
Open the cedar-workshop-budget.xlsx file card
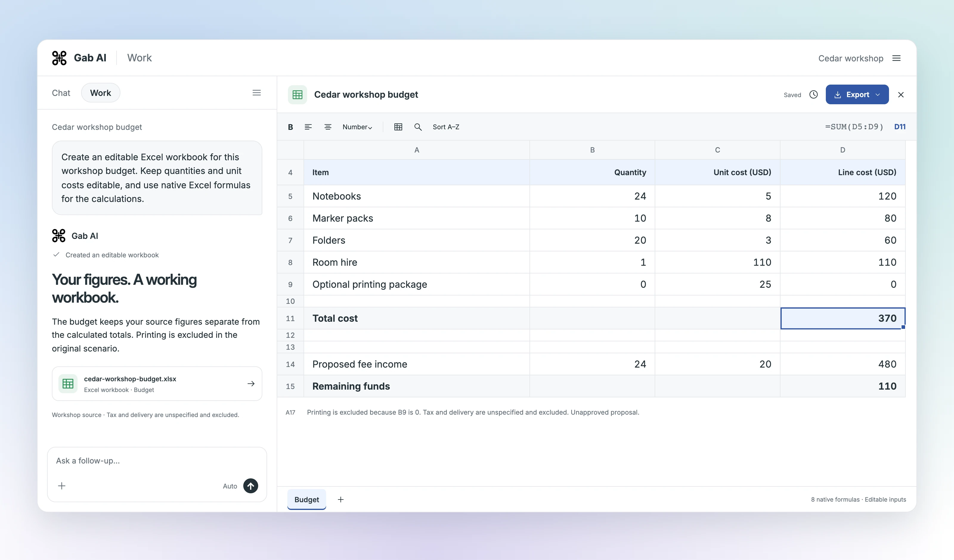pyautogui.click(x=157, y=384)
